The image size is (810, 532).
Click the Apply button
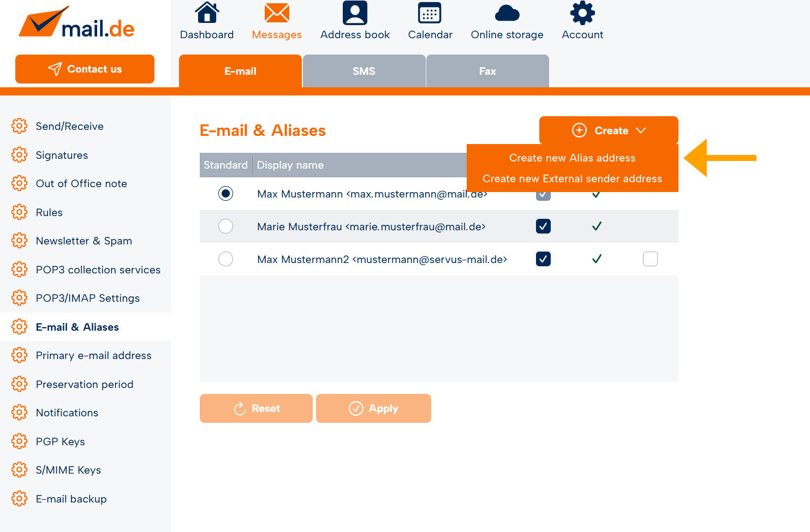373,409
